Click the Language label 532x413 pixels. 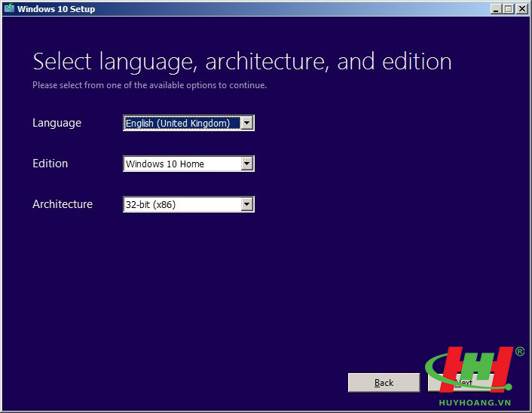[57, 123]
